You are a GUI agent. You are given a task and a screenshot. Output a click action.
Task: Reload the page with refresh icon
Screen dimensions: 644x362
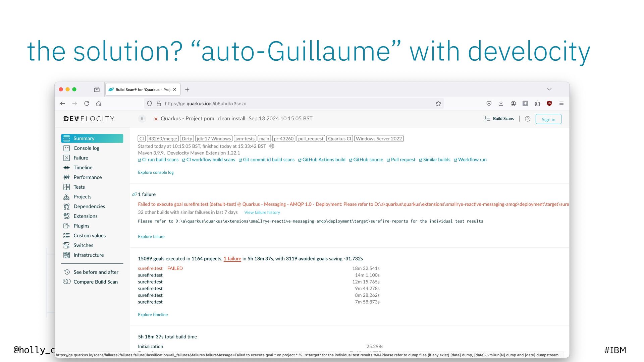(x=87, y=104)
